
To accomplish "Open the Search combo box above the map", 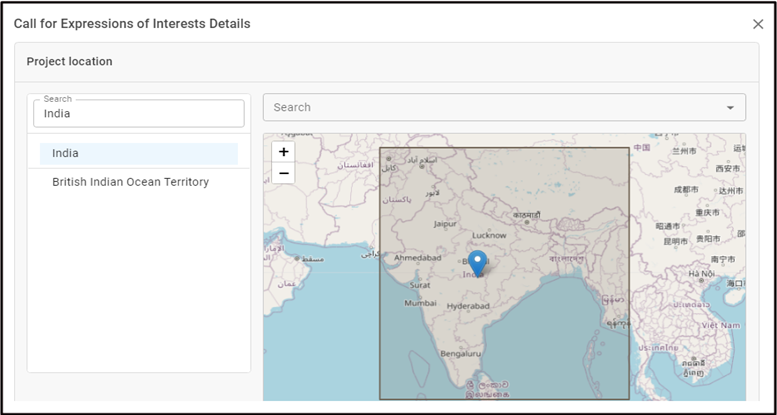I will (490, 107).
